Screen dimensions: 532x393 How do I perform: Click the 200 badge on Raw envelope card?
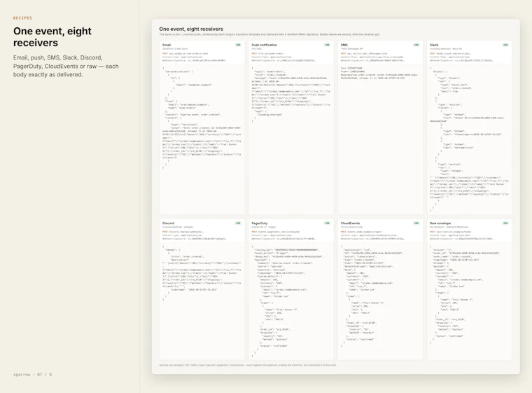tap(505, 223)
